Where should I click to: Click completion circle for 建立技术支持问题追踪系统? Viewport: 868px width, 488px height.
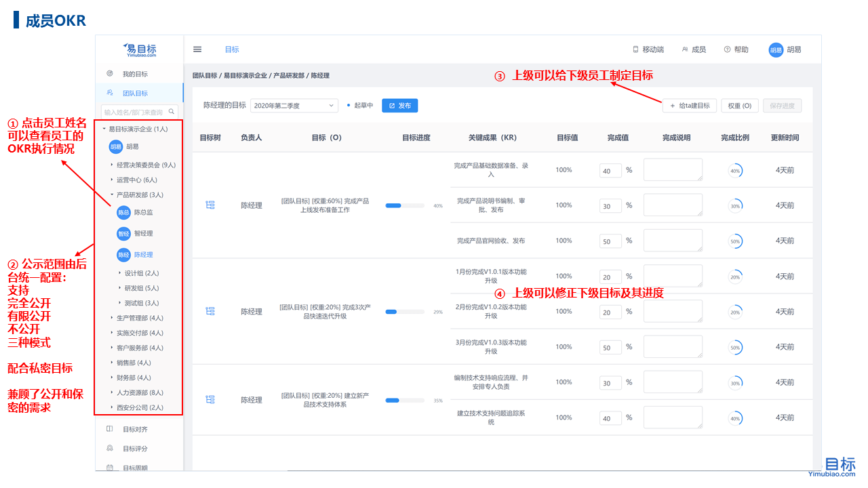(735, 419)
